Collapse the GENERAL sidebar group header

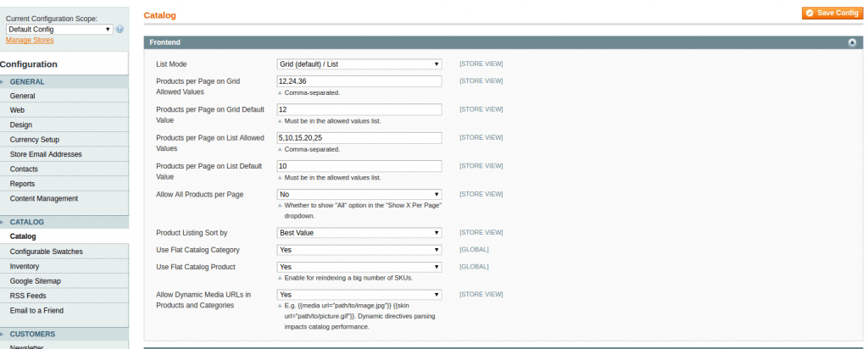pyautogui.click(x=64, y=82)
